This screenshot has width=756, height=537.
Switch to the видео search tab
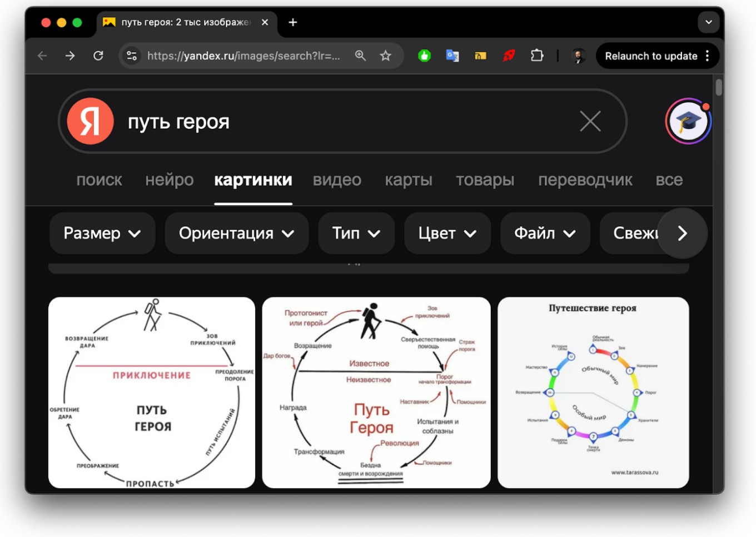(337, 180)
